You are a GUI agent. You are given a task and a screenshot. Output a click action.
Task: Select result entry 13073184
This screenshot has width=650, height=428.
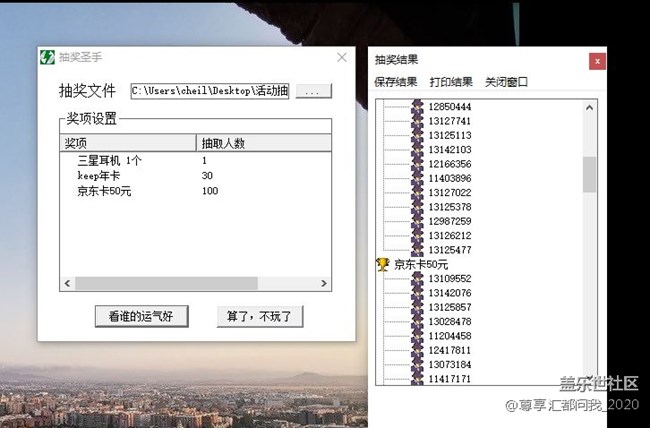click(450, 365)
